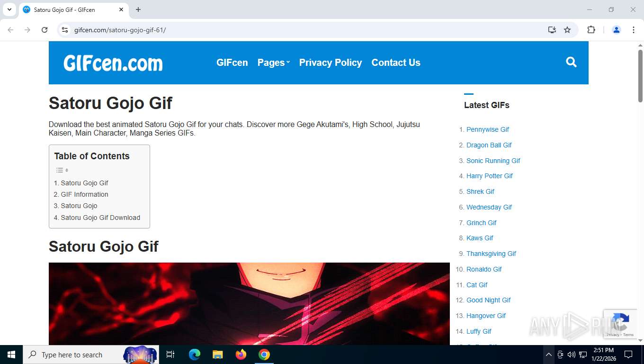The image size is (644, 364).
Task: Switch to Chrome on the taskbar
Action: click(264, 355)
